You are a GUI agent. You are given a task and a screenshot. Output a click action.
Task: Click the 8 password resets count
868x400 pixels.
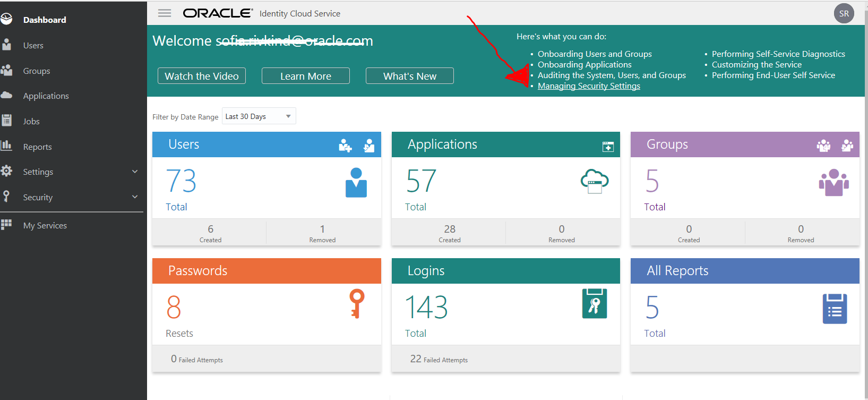point(174,308)
